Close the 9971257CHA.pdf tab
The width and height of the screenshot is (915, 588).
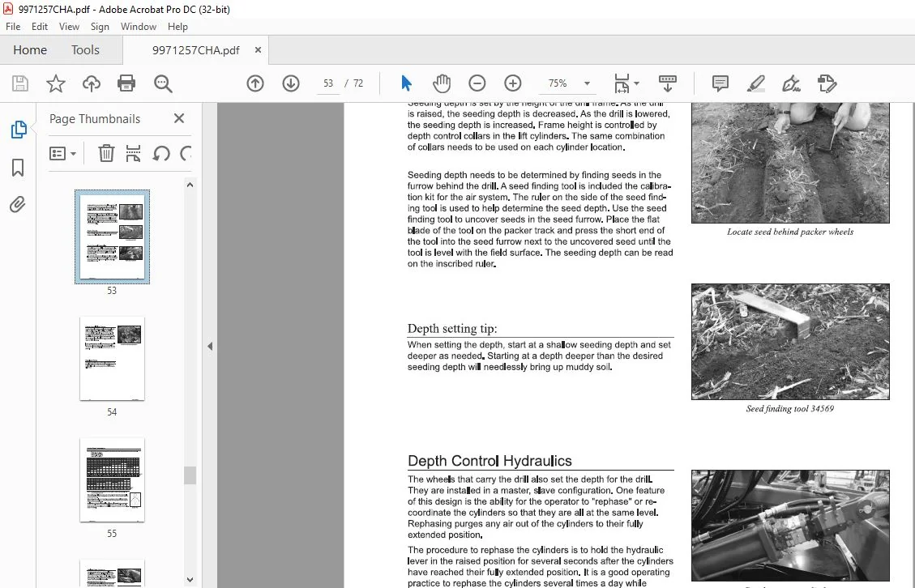coord(258,50)
